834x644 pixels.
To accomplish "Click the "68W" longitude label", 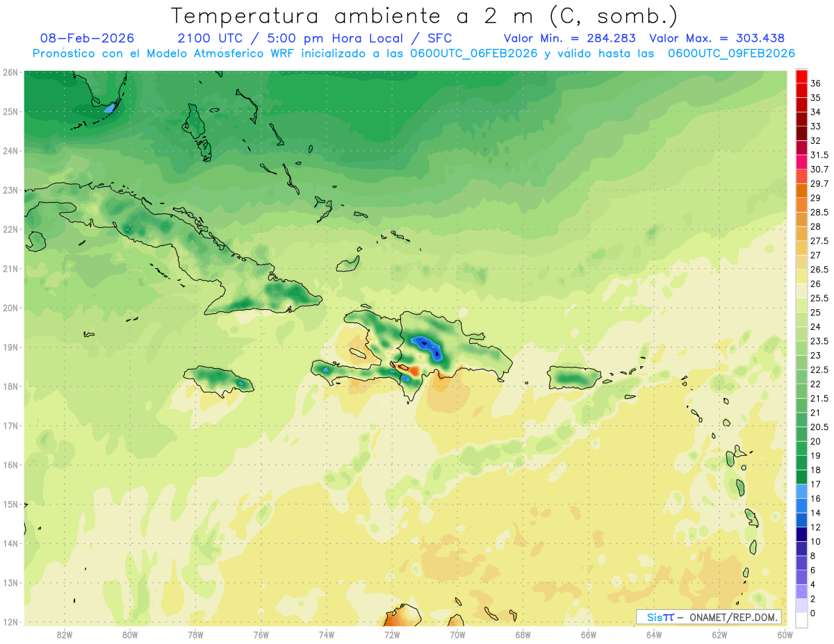I will 523,635.
